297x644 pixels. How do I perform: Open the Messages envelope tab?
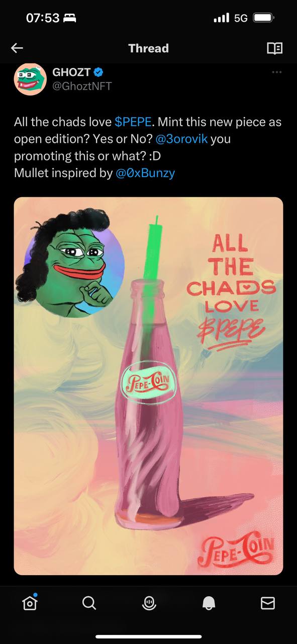click(x=268, y=603)
